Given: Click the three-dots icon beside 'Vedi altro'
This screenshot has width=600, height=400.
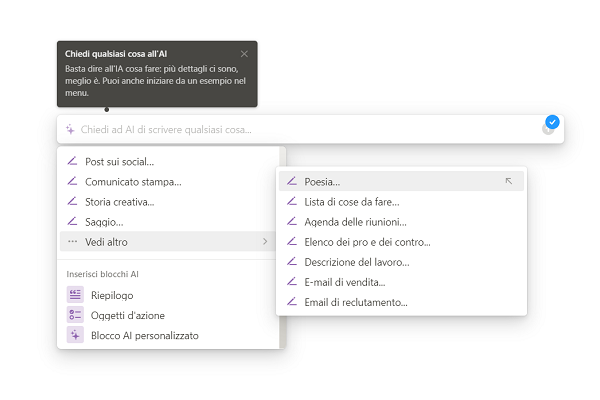Looking at the screenshot, I should tap(72, 242).
